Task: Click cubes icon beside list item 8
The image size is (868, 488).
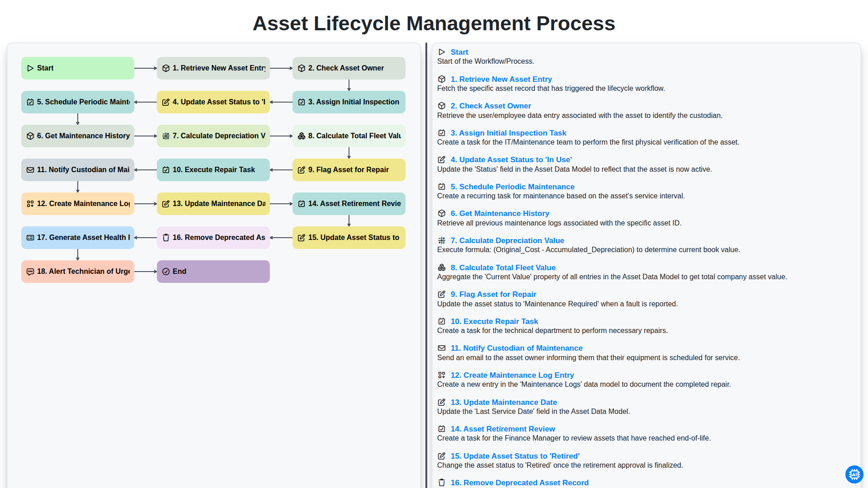Action: coord(442,267)
